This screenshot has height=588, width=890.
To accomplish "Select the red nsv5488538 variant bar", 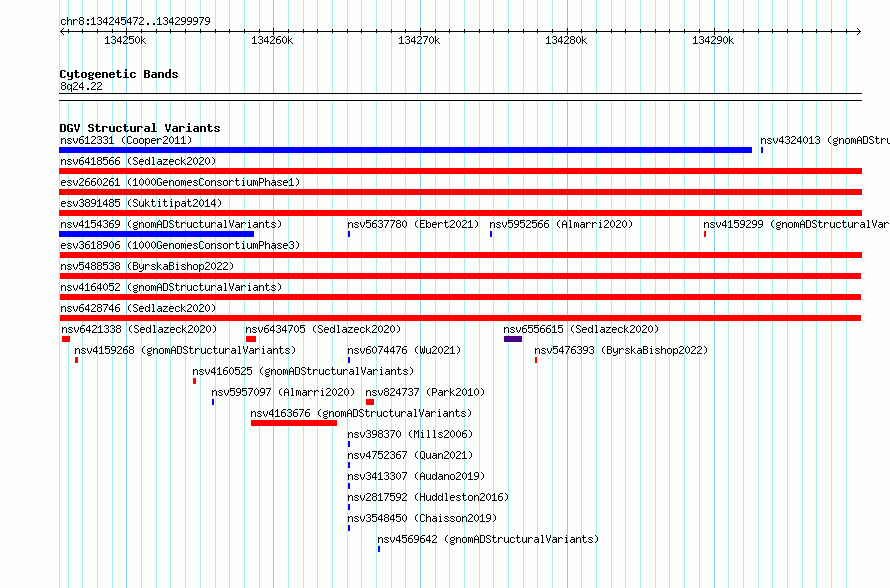I will point(460,276).
